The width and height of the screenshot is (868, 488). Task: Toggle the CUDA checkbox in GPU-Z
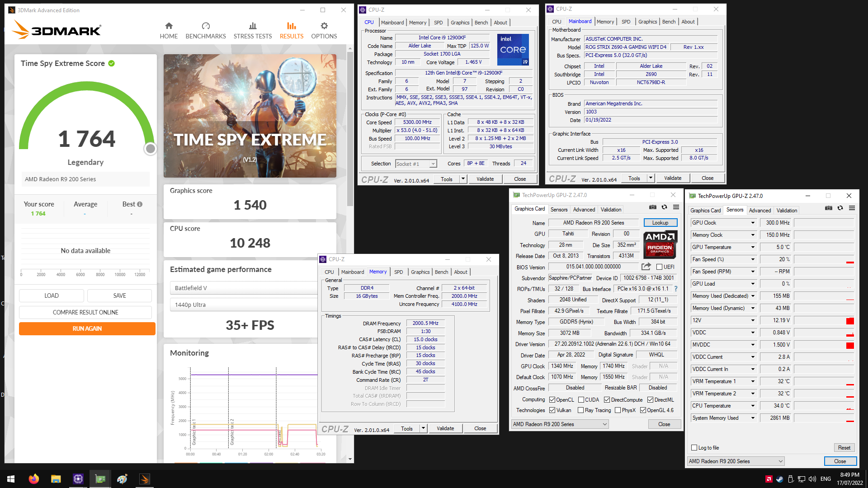(581, 400)
